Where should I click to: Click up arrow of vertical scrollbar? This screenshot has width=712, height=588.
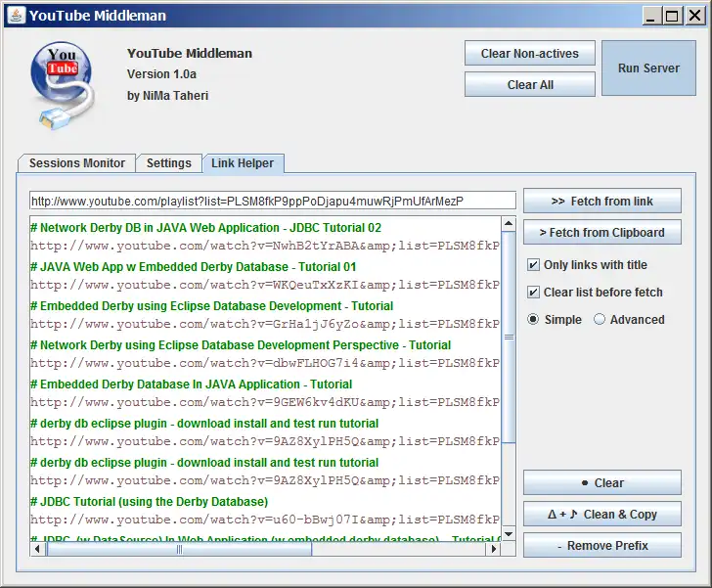[509, 223]
